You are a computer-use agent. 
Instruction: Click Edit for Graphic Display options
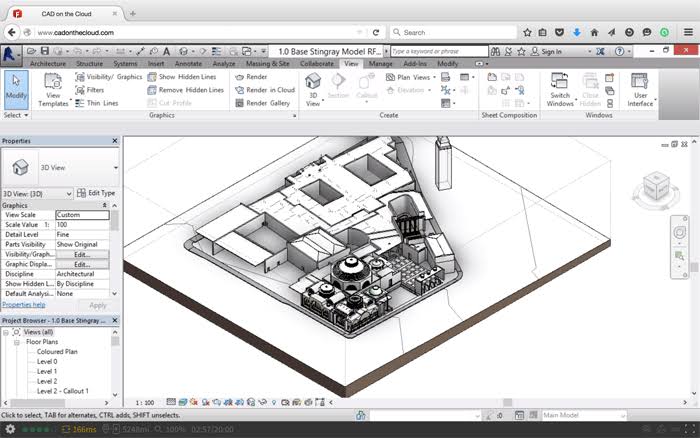click(82, 264)
